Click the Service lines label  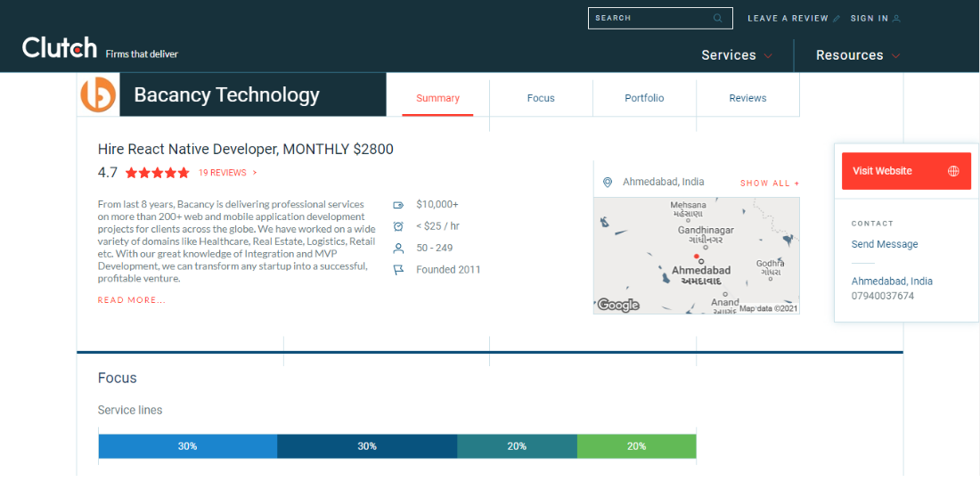coord(130,411)
